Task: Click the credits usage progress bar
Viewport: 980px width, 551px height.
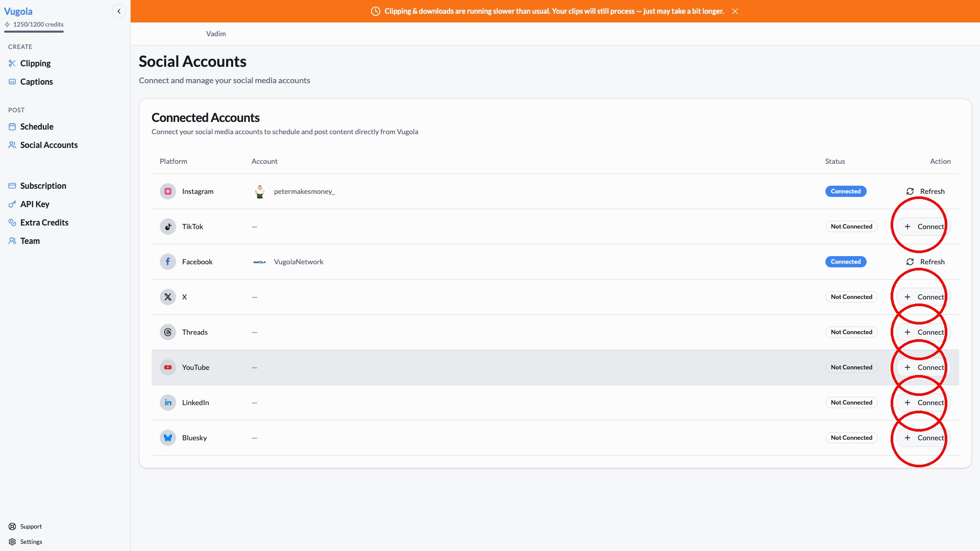Action: 34,32
